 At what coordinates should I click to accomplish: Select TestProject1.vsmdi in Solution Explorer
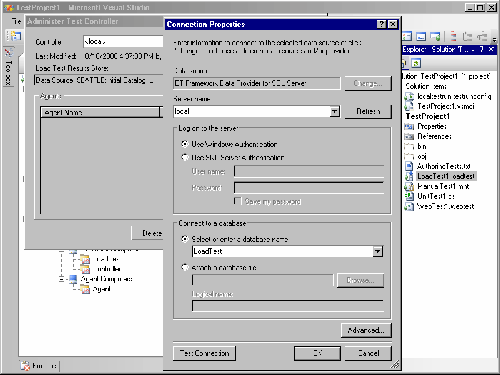446,106
